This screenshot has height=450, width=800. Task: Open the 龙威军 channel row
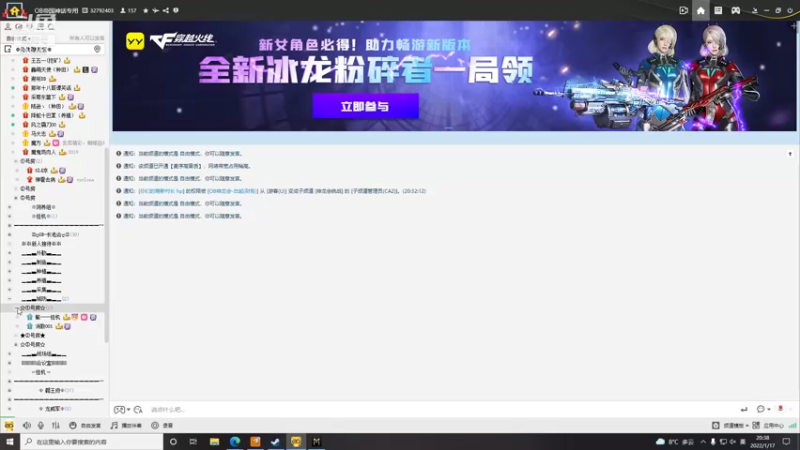pyautogui.click(x=55, y=409)
